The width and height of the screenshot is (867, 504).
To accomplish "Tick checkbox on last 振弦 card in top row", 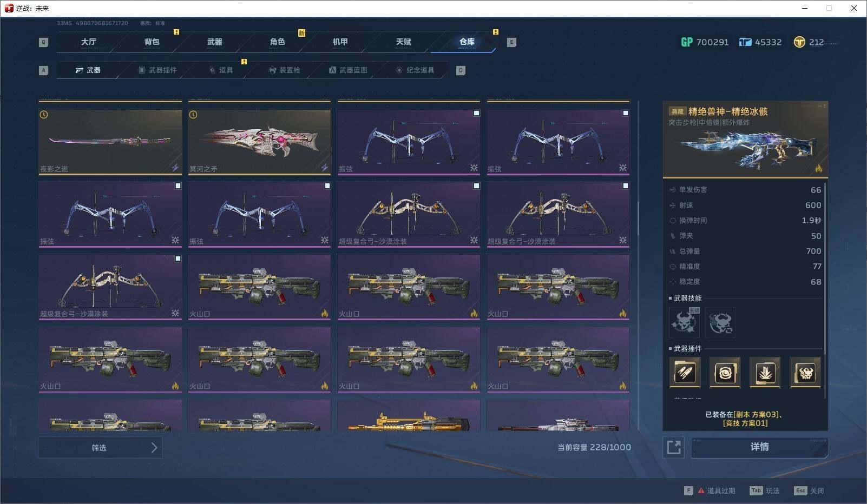I will click(626, 113).
